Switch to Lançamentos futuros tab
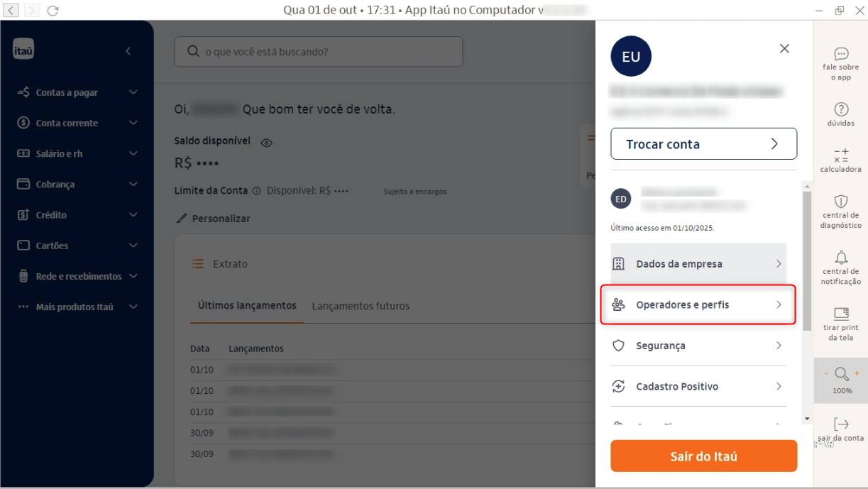The image size is (868, 489). click(x=361, y=307)
